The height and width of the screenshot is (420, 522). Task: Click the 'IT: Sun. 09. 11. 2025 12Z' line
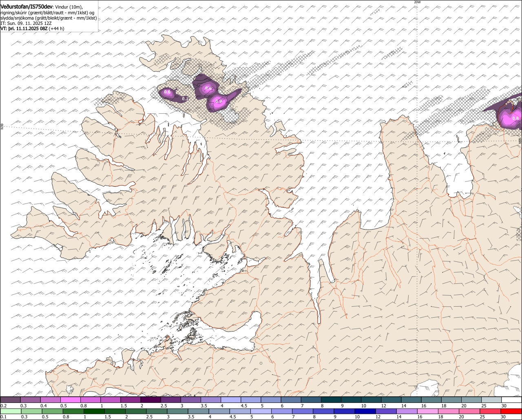tap(26, 23)
